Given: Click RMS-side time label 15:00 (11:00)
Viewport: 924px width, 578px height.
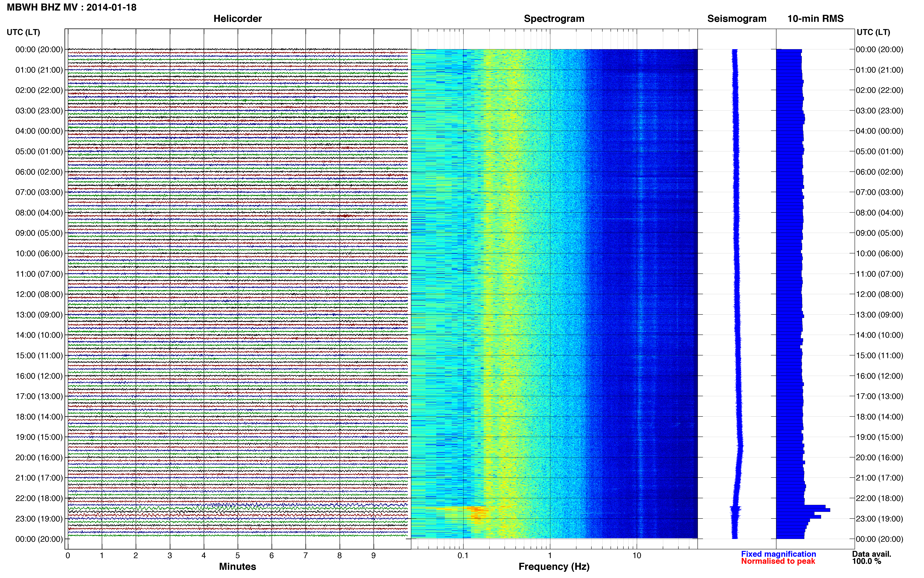Looking at the screenshot, I should [879, 355].
